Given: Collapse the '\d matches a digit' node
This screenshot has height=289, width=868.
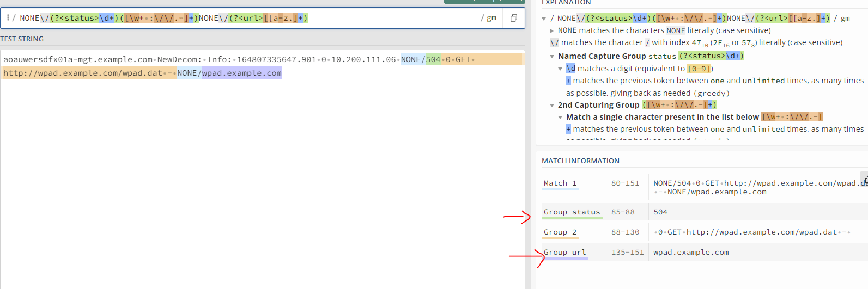Looking at the screenshot, I should click(x=560, y=69).
